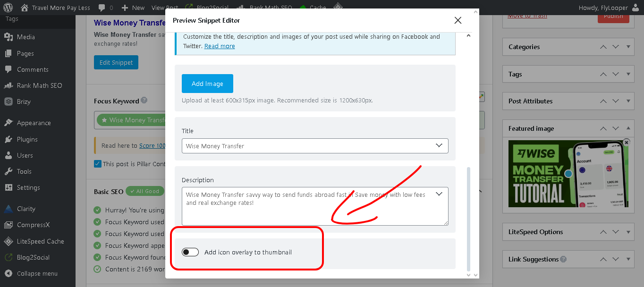Image resolution: width=644 pixels, height=287 pixels.
Task: Toggle LiteSpeed Options panel triangle
Action: tap(628, 232)
